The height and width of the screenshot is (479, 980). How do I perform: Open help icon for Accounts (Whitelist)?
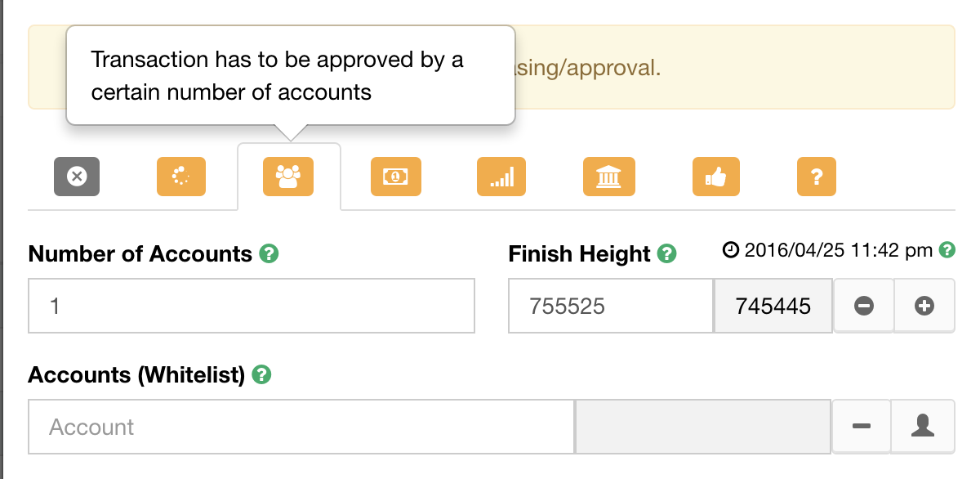point(261,374)
